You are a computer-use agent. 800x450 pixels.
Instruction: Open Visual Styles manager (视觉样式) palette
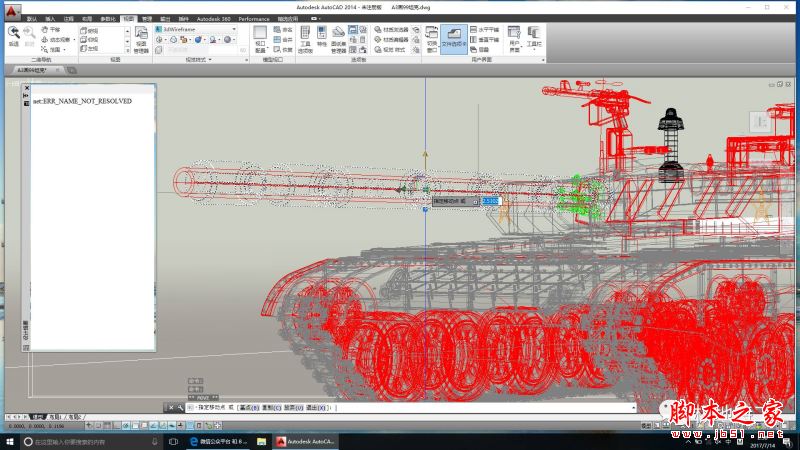pyautogui.click(x=389, y=49)
